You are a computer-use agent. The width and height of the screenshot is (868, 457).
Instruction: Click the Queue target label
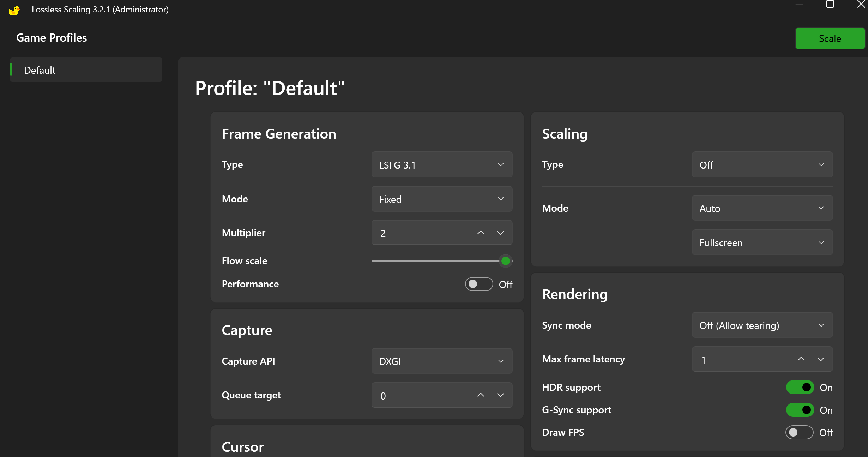point(251,395)
